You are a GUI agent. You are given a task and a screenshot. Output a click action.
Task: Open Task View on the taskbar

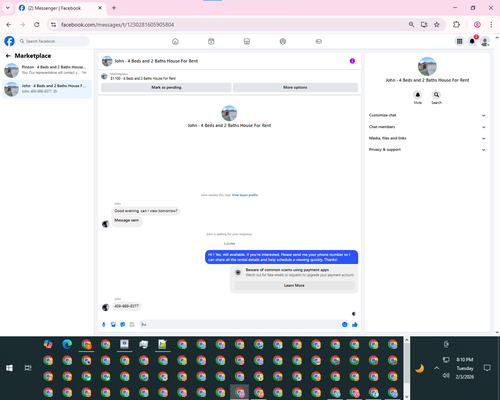pos(28,368)
